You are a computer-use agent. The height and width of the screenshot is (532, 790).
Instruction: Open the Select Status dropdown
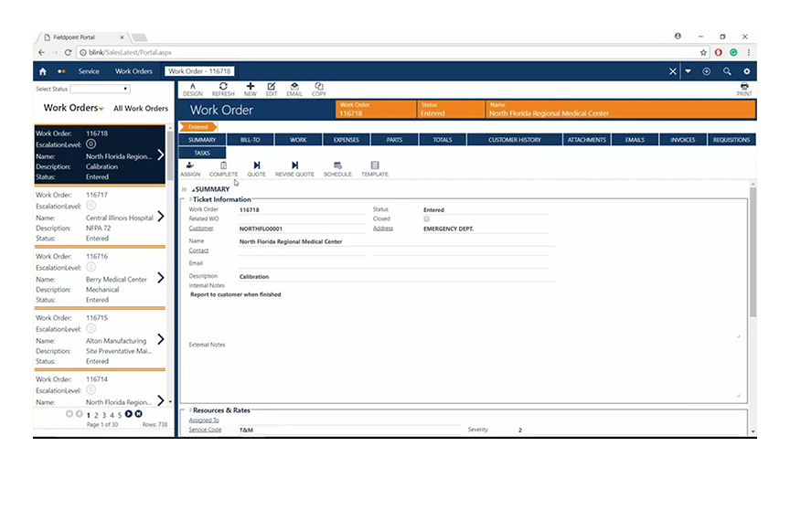125,89
